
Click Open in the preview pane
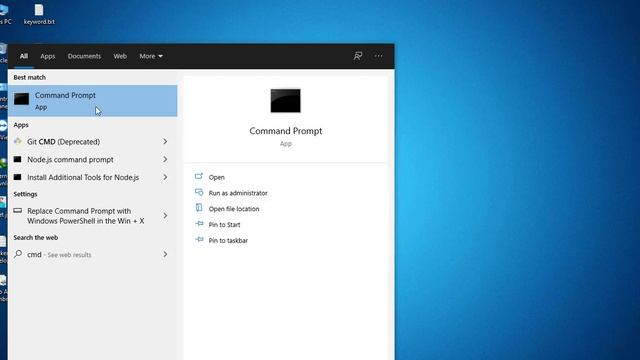point(216,177)
